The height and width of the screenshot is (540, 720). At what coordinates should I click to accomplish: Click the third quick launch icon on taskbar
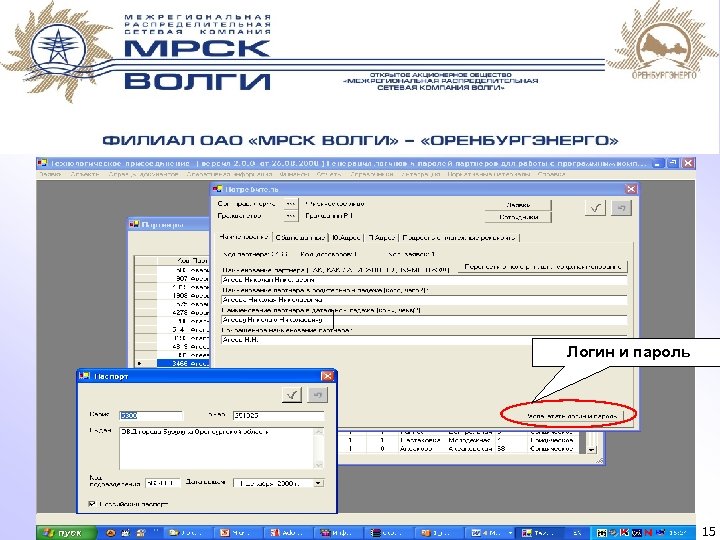[141, 533]
